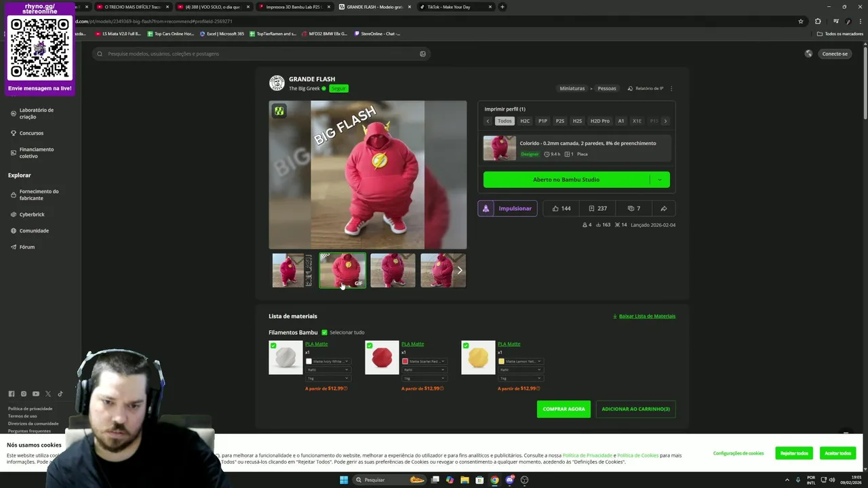Click the Financiamento coletivo sidebar icon
This screenshot has height=488, width=868.
click(x=14, y=152)
